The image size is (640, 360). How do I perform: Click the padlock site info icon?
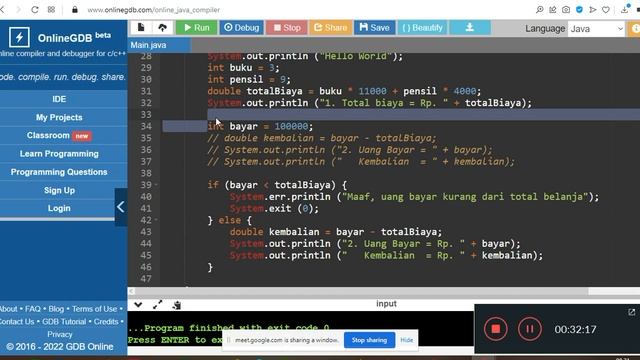point(75,9)
